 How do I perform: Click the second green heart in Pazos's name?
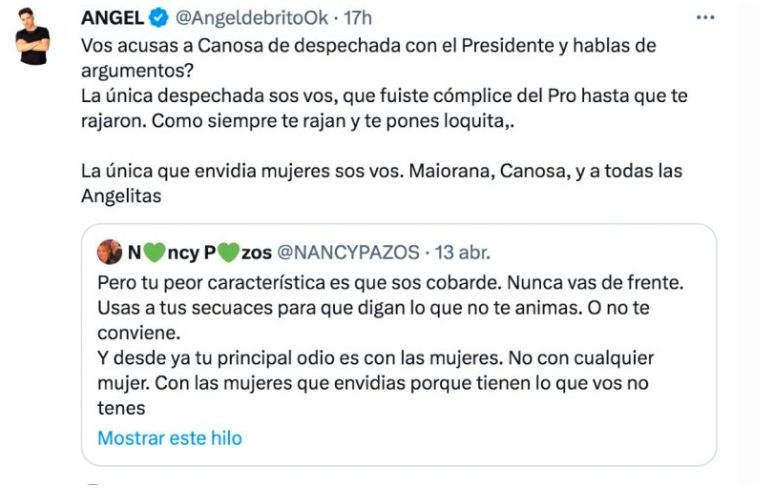[x=228, y=253]
